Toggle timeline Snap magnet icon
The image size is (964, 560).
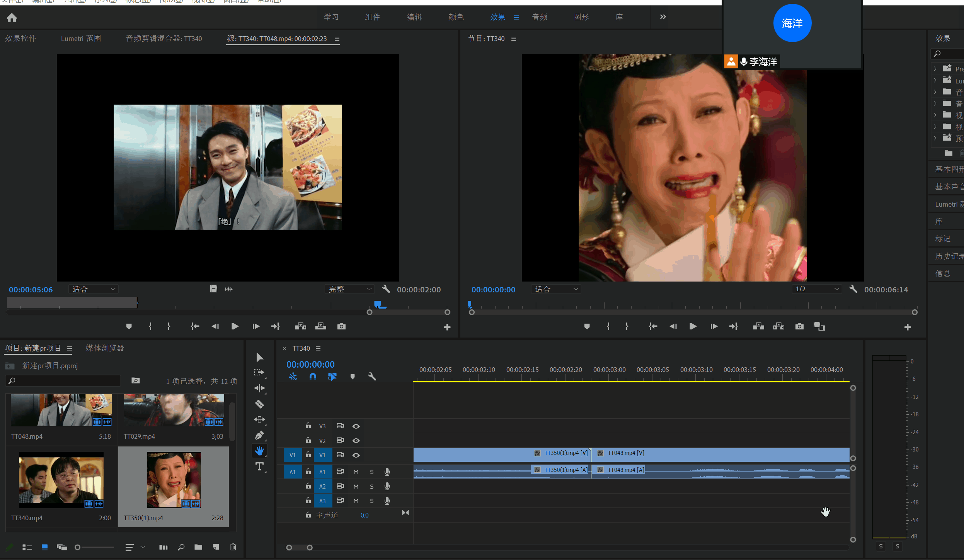tap(313, 376)
